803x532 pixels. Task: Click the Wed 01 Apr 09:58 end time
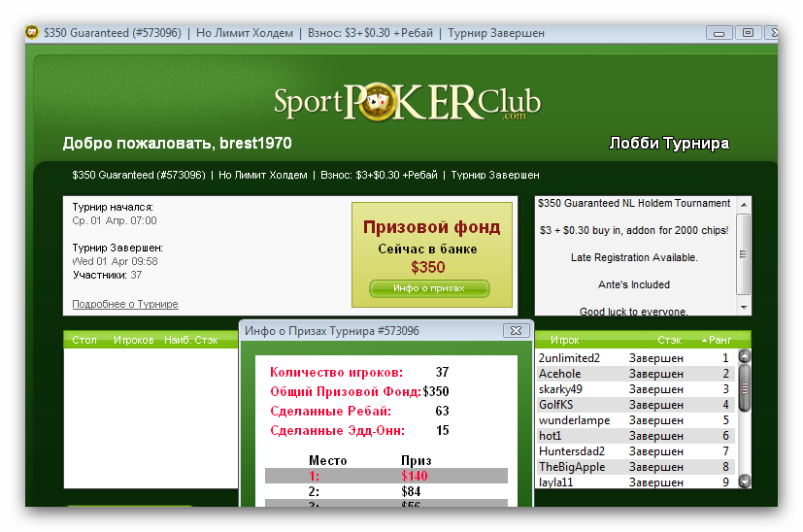tap(115, 261)
